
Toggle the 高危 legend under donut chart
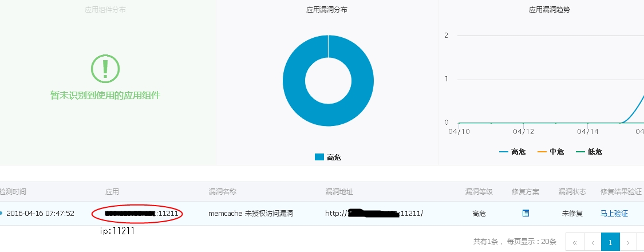click(x=328, y=157)
